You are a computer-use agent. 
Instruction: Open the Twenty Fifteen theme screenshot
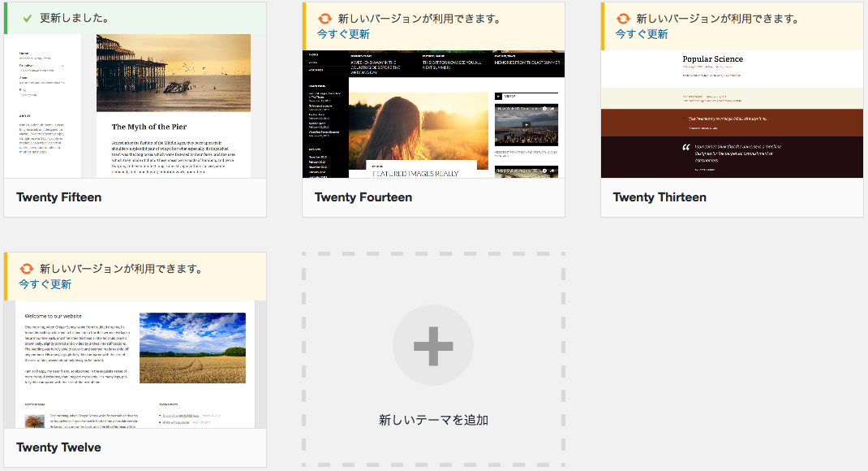pyautogui.click(x=135, y=106)
